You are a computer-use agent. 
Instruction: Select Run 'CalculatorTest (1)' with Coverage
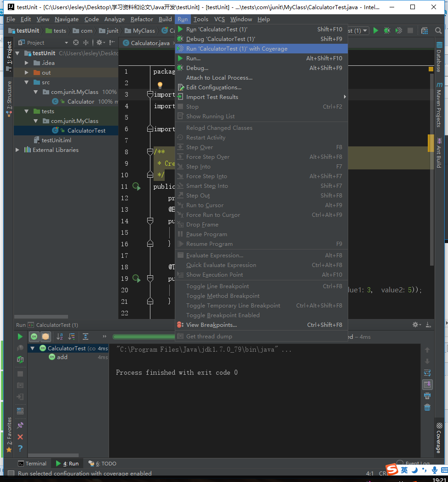click(261, 49)
